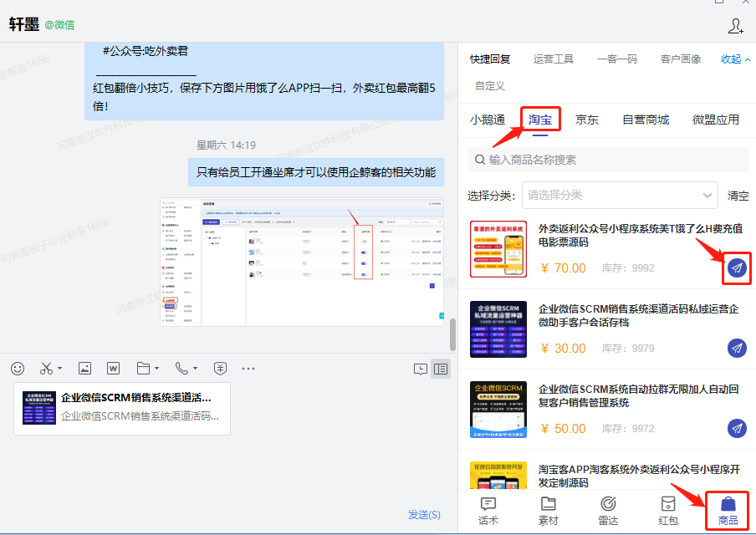The image size is (756, 535).
Task: Open the 一客一码 tab
Action: pyautogui.click(x=617, y=59)
